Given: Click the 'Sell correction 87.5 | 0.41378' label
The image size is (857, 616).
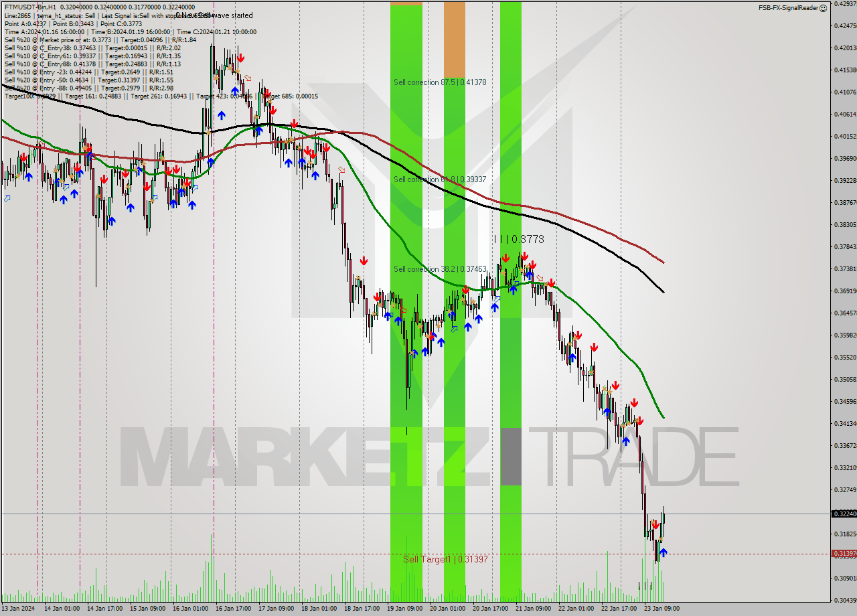Looking at the screenshot, I should coord(440,82).
